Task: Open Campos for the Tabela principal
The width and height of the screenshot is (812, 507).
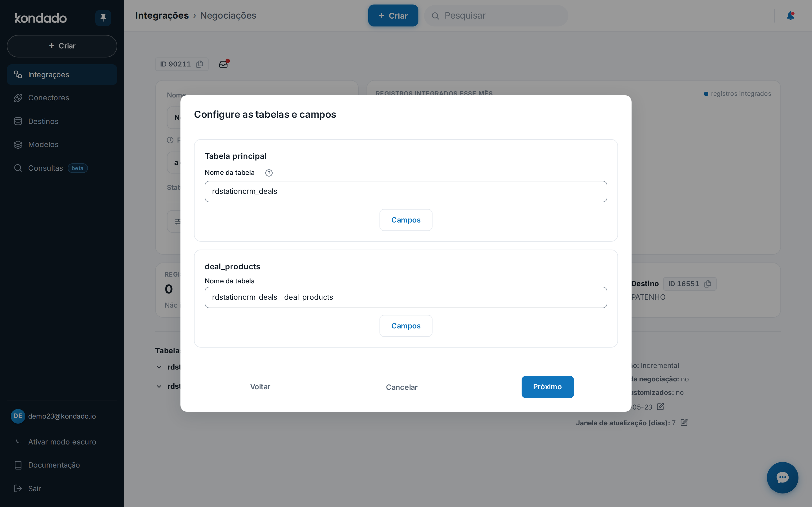Action: coord(406,220)
